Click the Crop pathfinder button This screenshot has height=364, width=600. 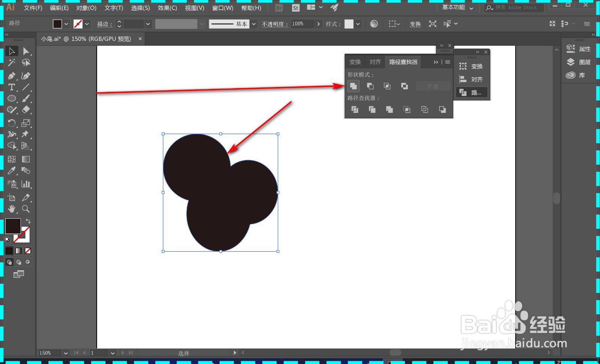(407, 109)
